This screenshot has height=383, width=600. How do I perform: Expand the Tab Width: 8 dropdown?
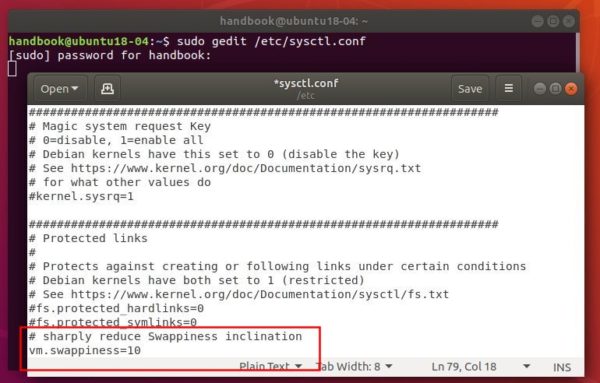coord(355,366)
